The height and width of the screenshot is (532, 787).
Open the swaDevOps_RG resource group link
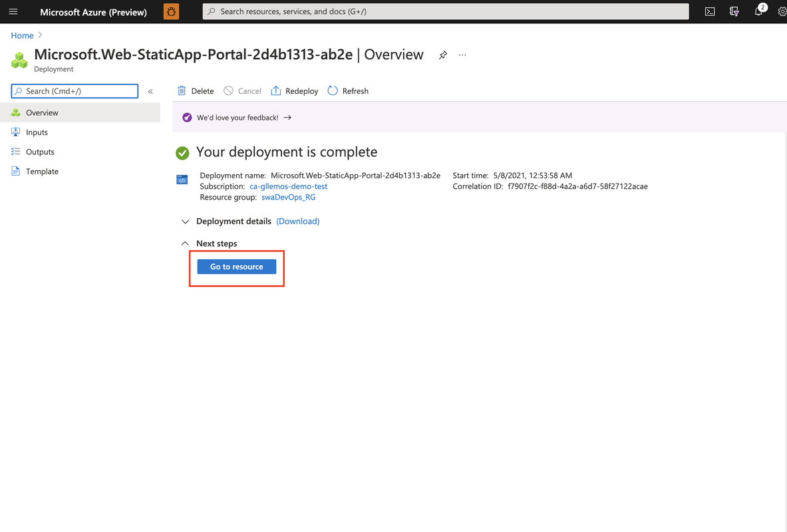click(289, 198)
